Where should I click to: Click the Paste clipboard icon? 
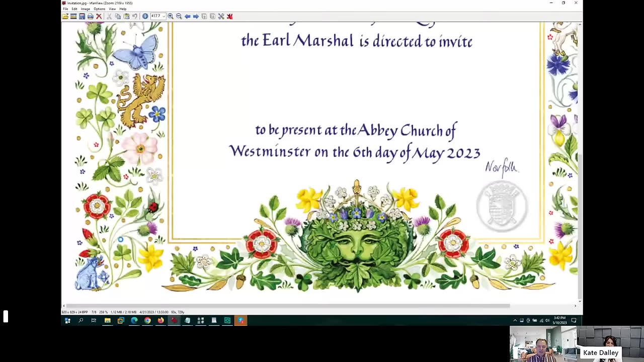tap(126, 16)
